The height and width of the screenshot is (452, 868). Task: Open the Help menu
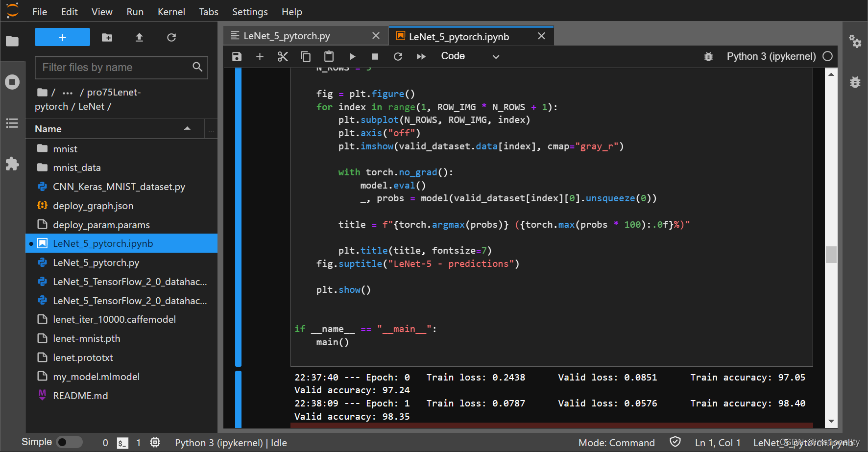pyautogui.click(x=292, y=12)
